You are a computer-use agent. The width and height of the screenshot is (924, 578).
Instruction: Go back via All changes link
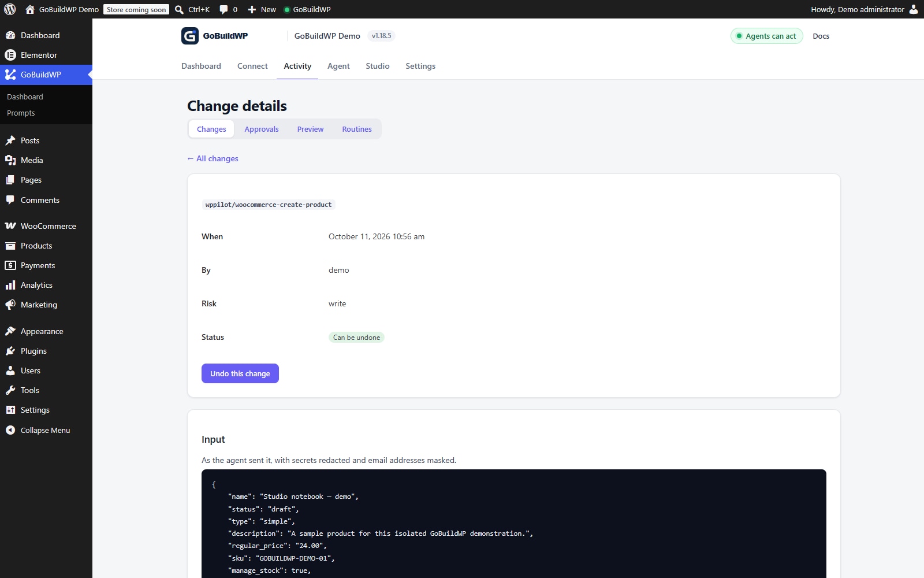[213, 158]
